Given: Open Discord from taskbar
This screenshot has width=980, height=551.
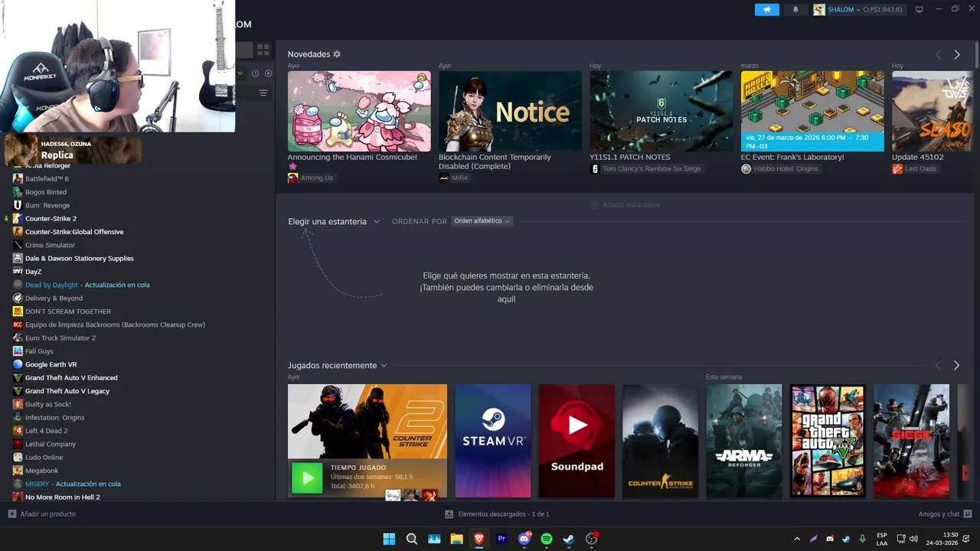Looking at the screenshot, I should point(524,539).
